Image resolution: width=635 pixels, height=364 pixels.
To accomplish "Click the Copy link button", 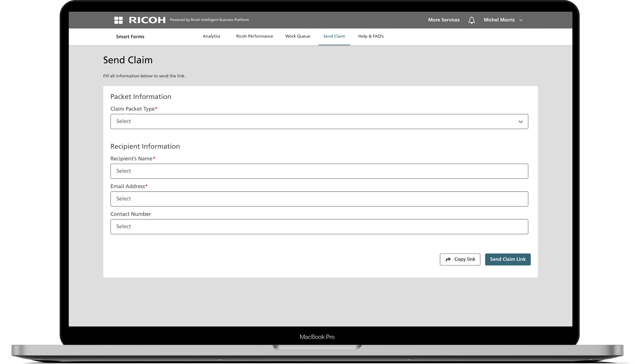I will tap(460, 259).
